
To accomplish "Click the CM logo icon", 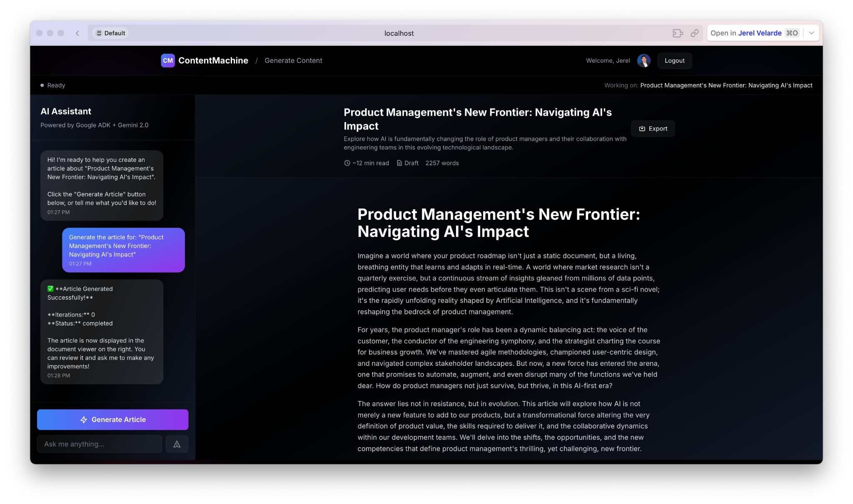I will click(167, 60).
